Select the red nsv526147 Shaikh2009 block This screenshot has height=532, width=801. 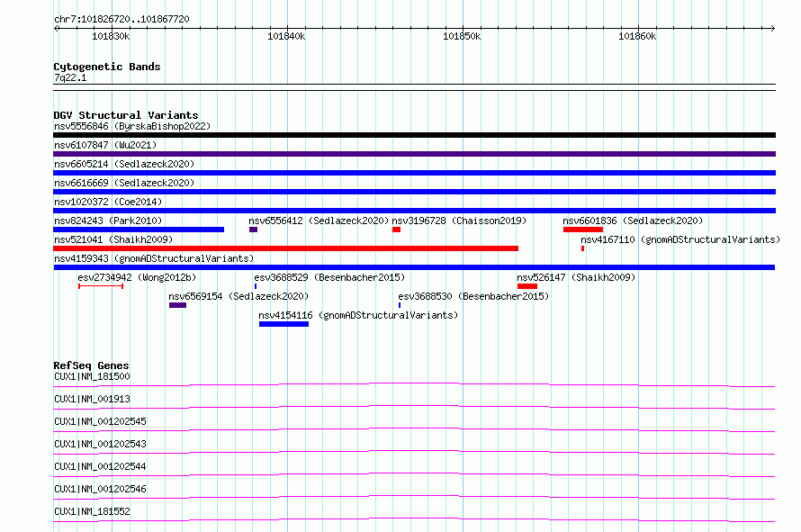[527, 286]
